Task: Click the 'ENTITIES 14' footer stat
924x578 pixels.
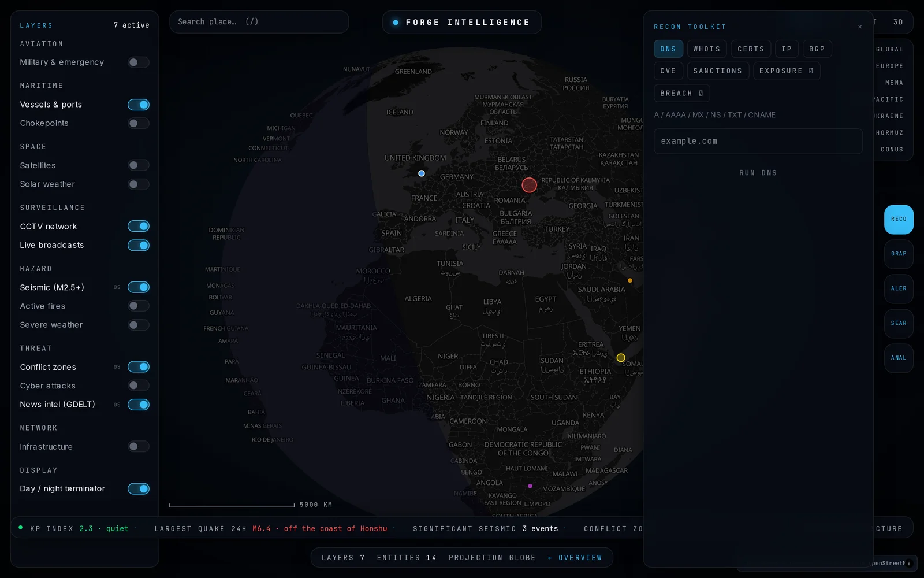Action: [x=407, y=558]
